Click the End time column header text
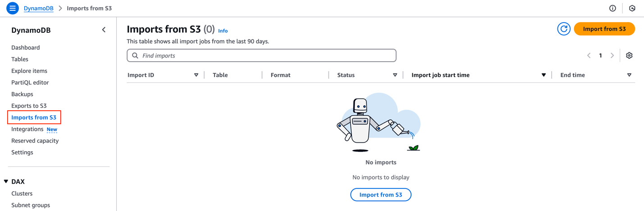This screenshot has height=211, width=644. (x=573, y=75)
